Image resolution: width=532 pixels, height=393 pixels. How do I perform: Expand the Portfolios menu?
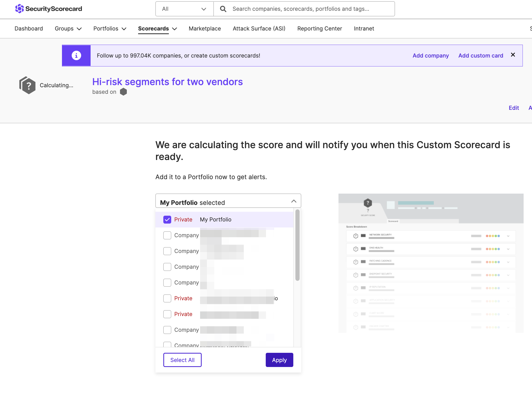pos(110,29)
